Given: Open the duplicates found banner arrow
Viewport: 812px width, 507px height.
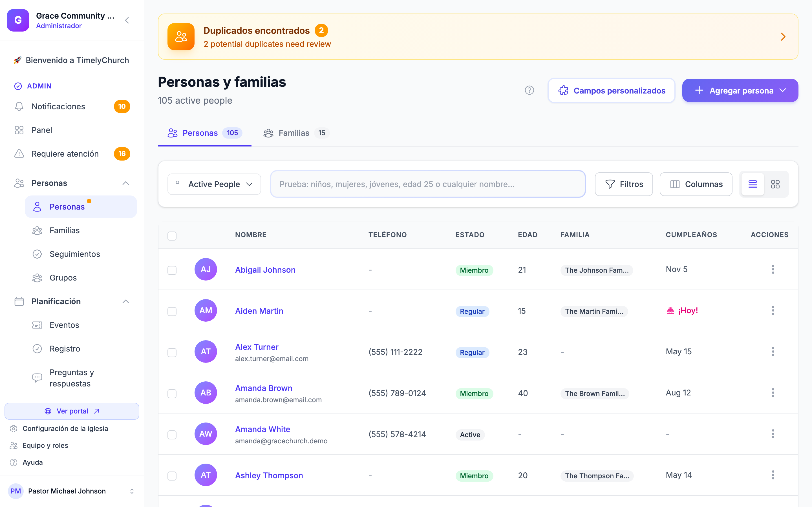Looking at the screenshot, I should (x=783, y=37).
